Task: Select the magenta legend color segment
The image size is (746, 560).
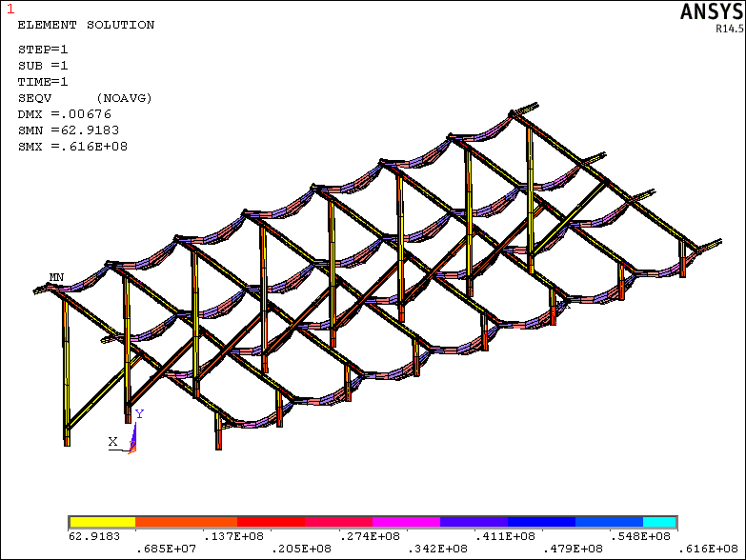Action: (x=406, y=522)
